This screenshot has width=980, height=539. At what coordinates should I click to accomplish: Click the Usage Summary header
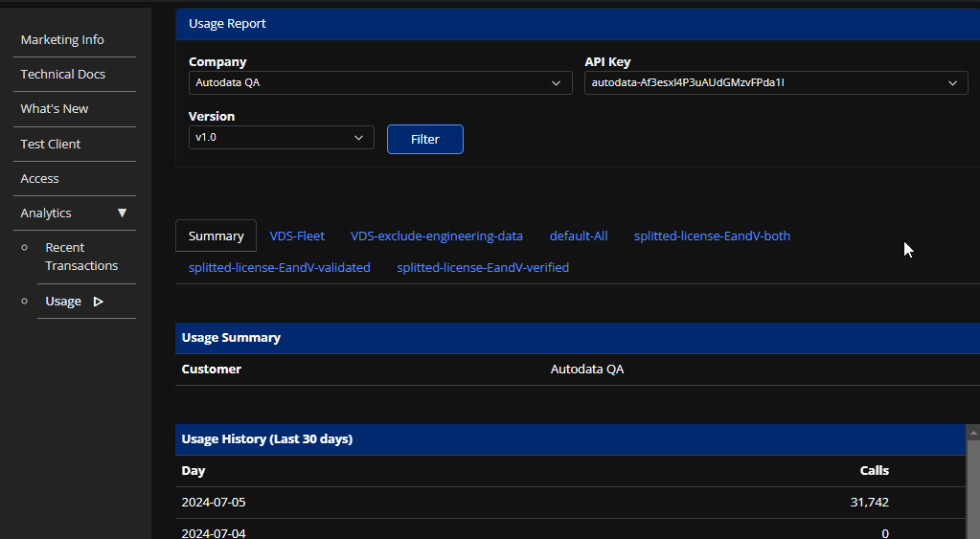click(x=578, y=338)
